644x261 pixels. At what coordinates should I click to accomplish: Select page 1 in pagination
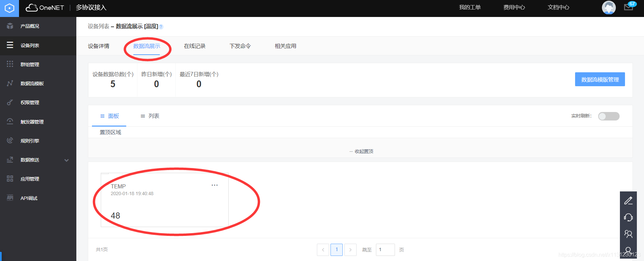point(337,250)
